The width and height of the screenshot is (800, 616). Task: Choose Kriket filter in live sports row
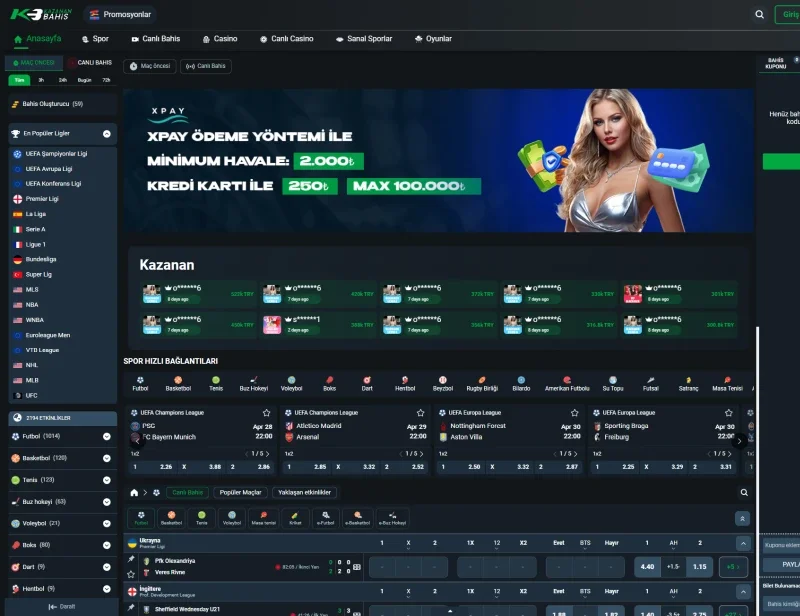coord(295,518)
